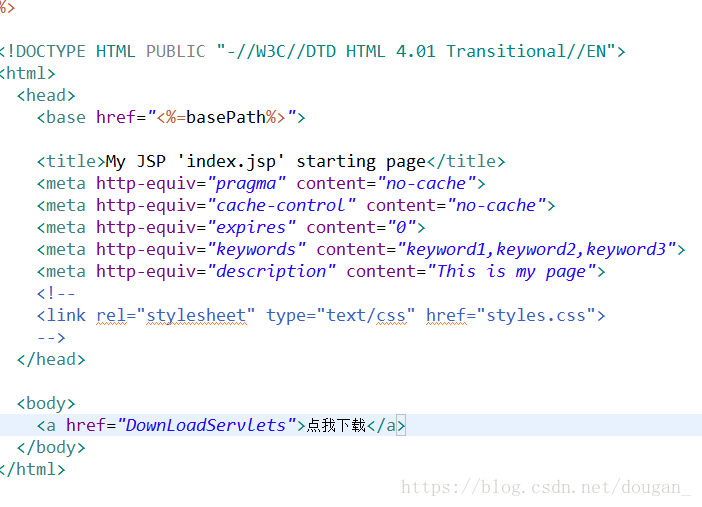Click the DOCTYPE declaration line
The width and height of the screenshot is (702, 507).
coord(312,52)
